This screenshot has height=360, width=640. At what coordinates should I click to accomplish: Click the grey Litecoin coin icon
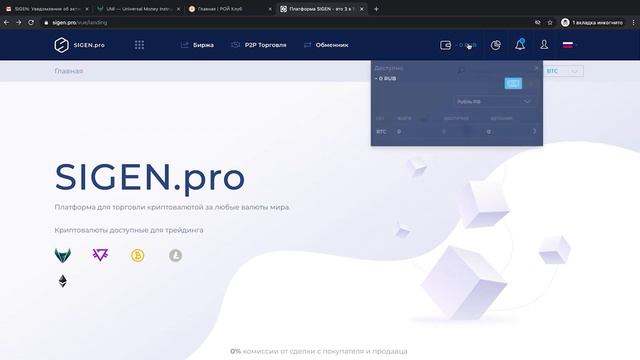pyautogui.click(x=176, y=256)
